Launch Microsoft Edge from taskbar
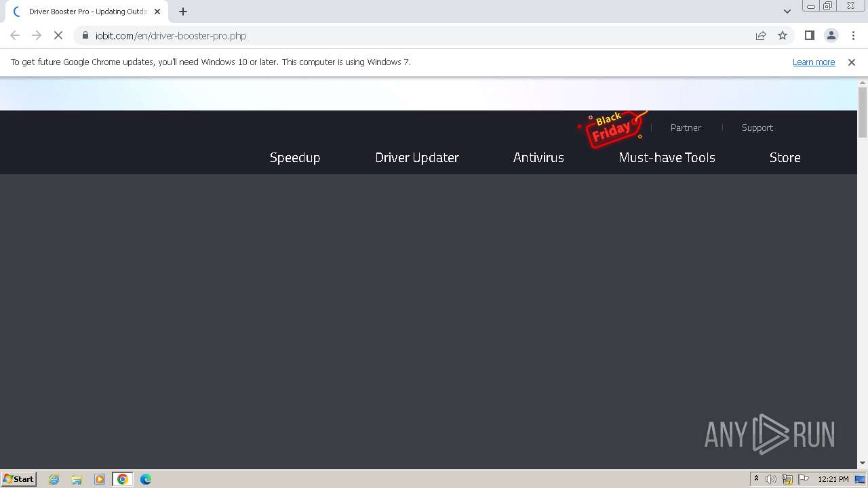 coord(146,479)
